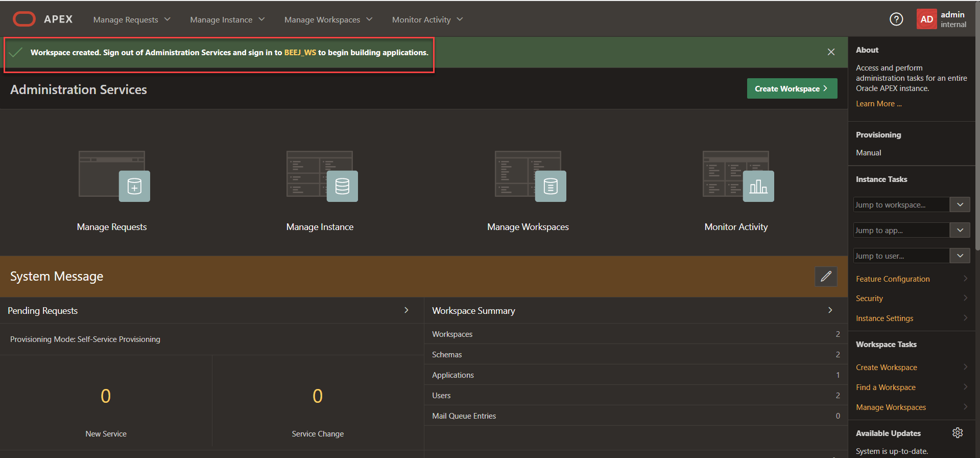Click the Create Workspace green button
The height and width of the screenshot is (458, 980).
click(792, 88)
